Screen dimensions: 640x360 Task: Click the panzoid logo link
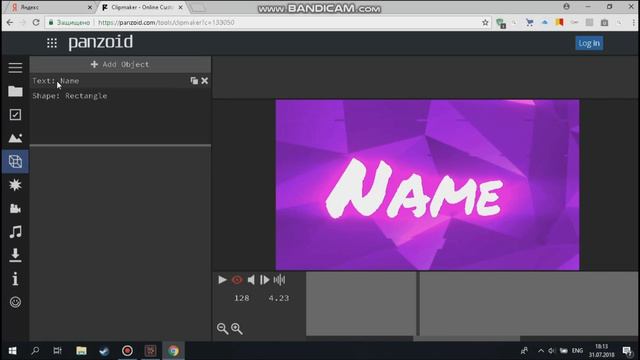[100, 42]
